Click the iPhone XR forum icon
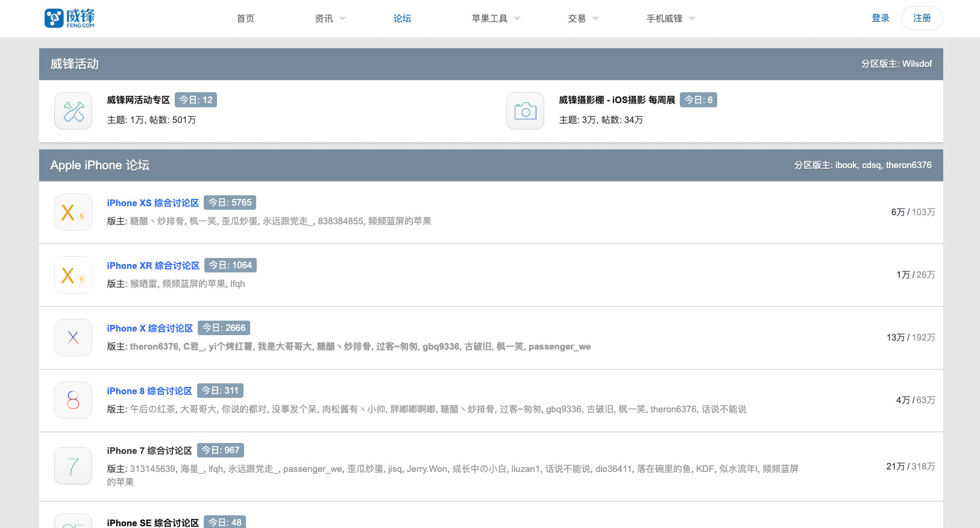The height and width of the screenshot is (528, 980). point(73,275)
